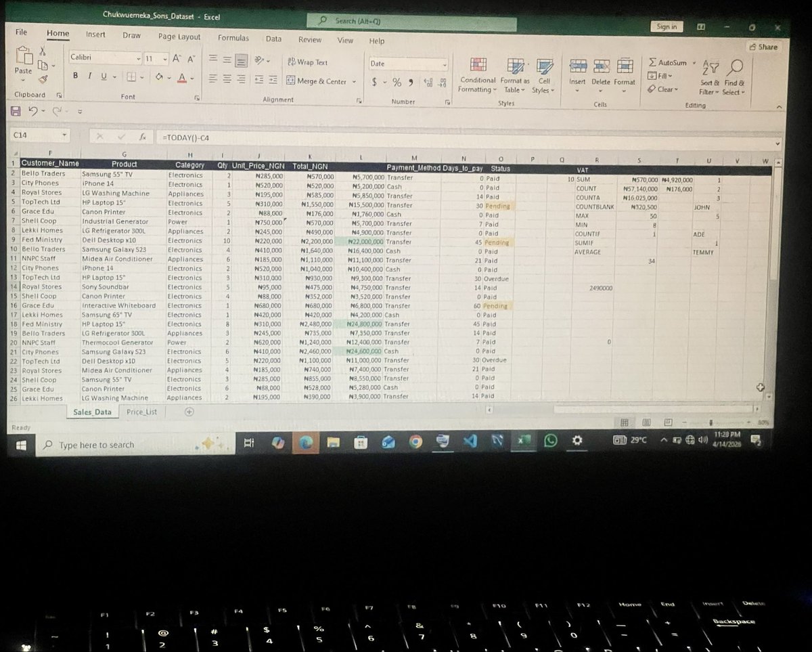Switch to the Page Layout tab
Image resolution: width=812 pixels, height=652 pixels.
click(x=179, y=37)
